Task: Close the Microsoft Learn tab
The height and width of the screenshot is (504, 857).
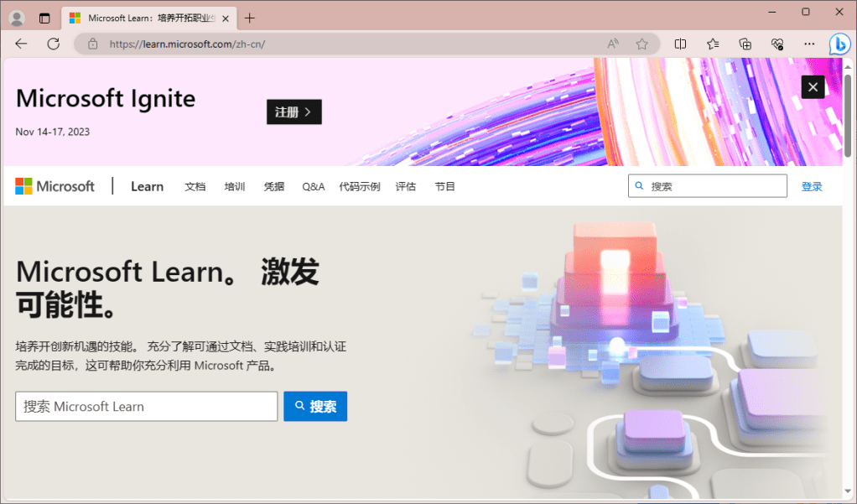Action: point(226,18)
